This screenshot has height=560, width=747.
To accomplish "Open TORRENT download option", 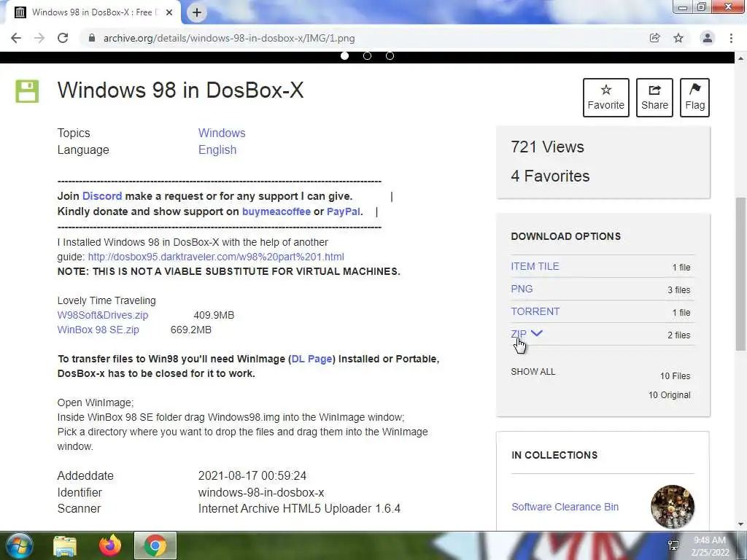I will tap(535, 311).
